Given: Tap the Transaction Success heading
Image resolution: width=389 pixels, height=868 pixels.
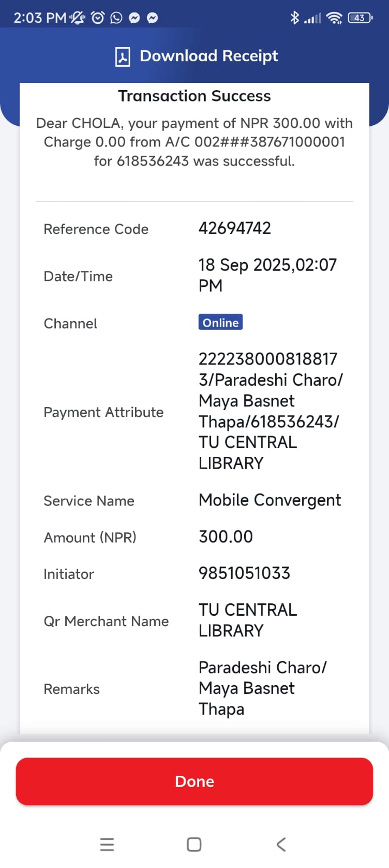Looking at the screenshot, I should (x=194, y=96).
